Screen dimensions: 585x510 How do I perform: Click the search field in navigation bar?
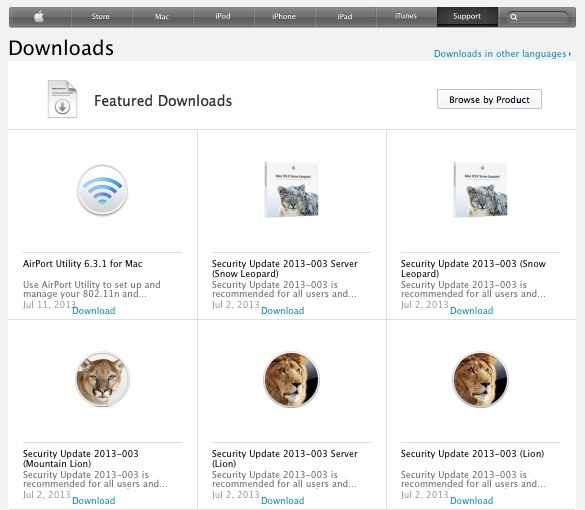coord(537,17)
